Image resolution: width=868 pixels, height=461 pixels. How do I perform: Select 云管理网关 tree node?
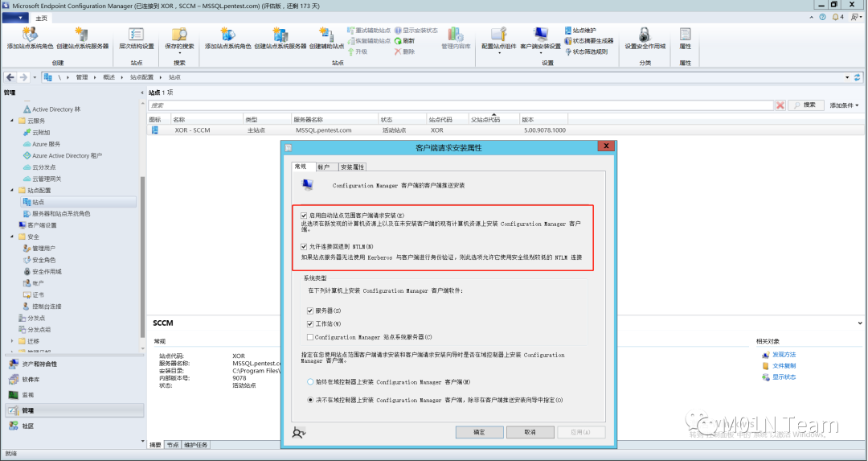click(42, 179)
